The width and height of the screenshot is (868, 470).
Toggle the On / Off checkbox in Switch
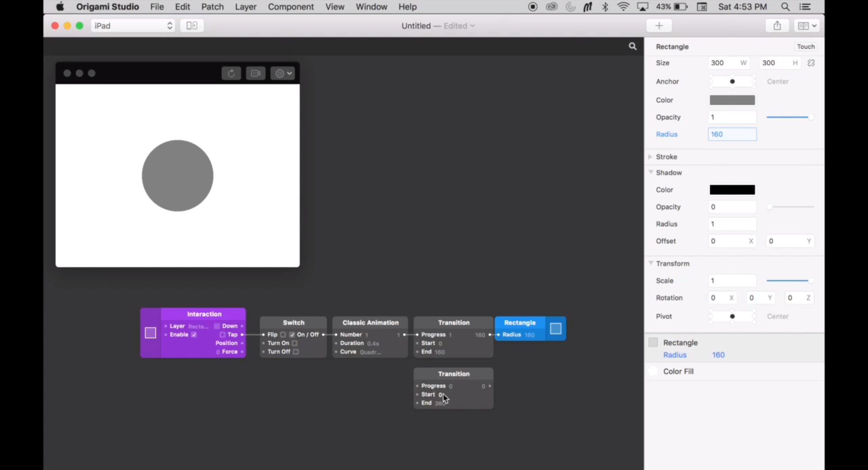pyautogui.click(x=292, y=334)
